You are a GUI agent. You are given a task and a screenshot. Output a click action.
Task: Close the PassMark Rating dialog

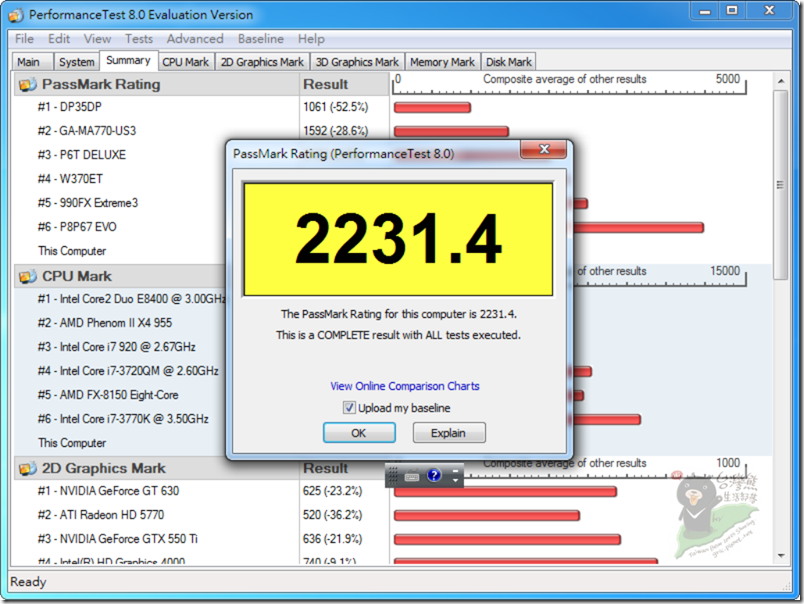(545, 150)
